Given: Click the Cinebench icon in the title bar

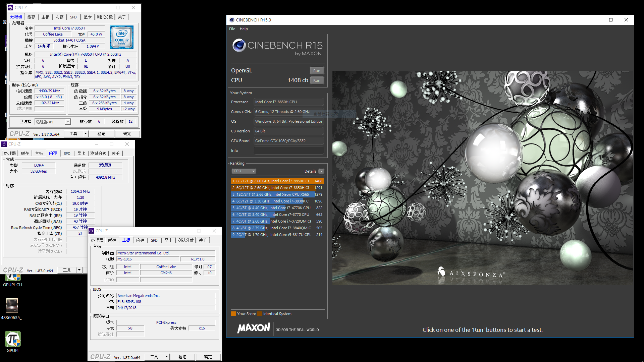Looking at the screenshot, I should pos(231,20).
